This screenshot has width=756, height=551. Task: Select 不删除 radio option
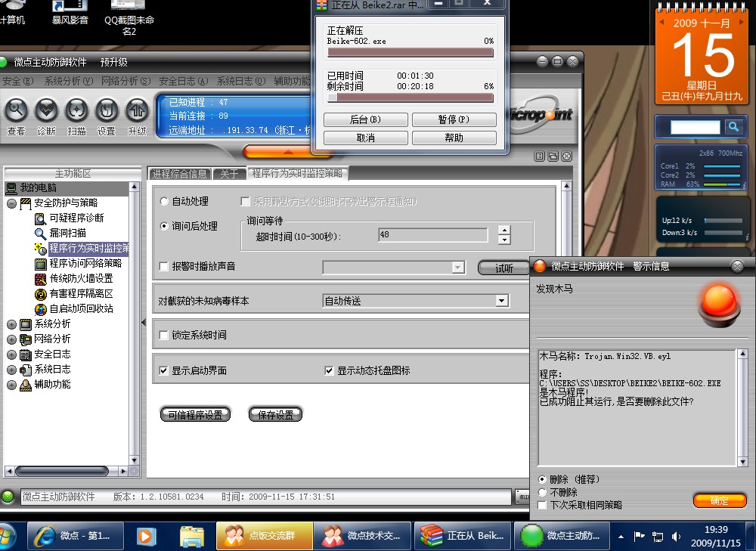(543, 492)
